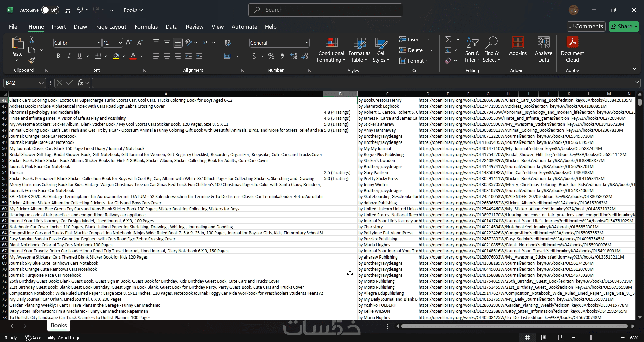The image size is (644, 342).
Task: Switch to Page Layout view in status bar
Action: tap(544, 338)
